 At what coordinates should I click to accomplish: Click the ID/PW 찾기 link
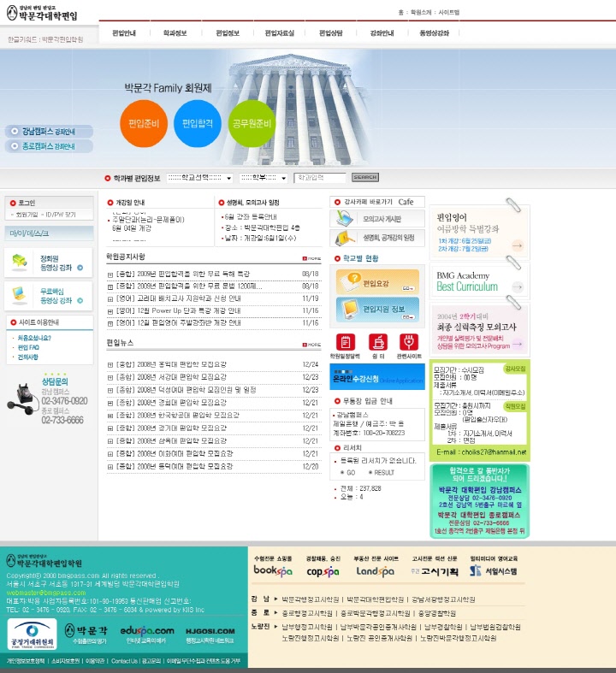point(61,215)
